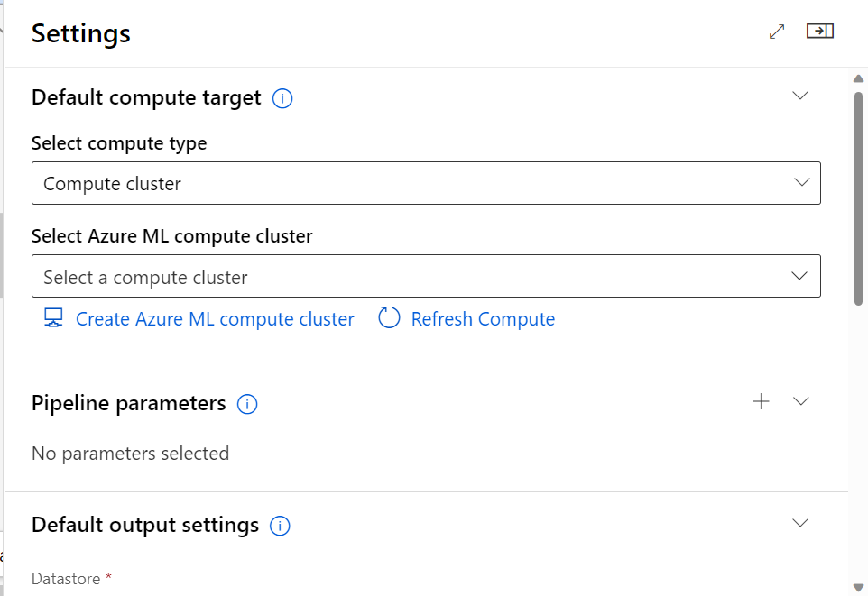
Task: Click the scrollbar down arrow
Action: [x=859, y=588]
